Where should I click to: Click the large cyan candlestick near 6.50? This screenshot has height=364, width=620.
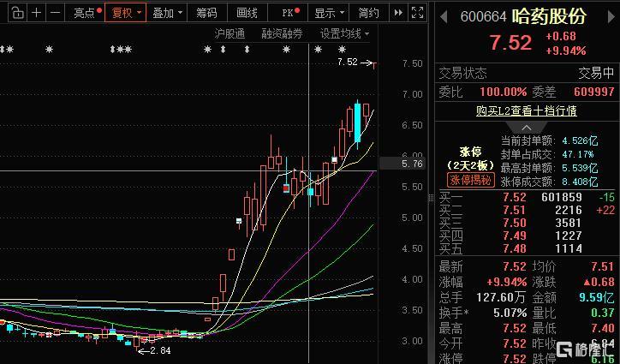357,122
